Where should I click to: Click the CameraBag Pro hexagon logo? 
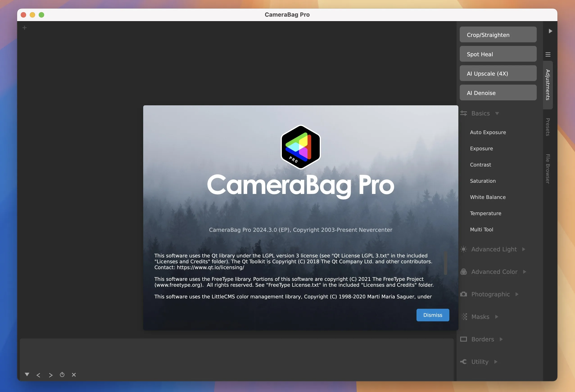301,147
